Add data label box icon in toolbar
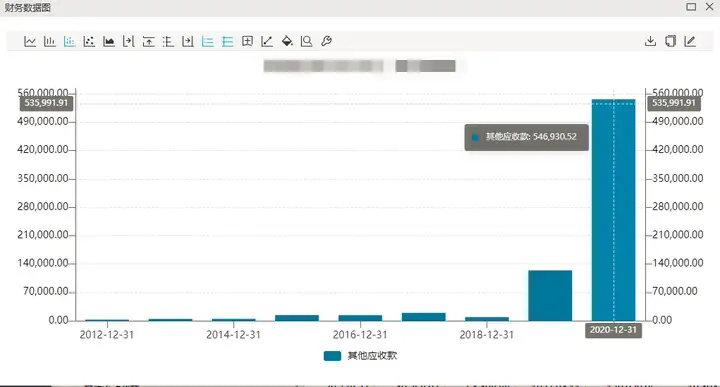 [x=248, y=41]
